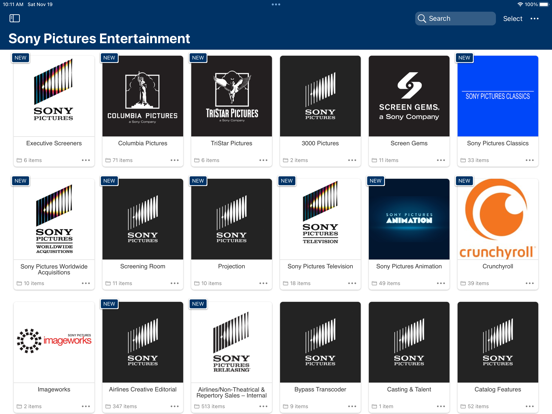Open the Crunchyroll logo thumbnail

[498, 219]
